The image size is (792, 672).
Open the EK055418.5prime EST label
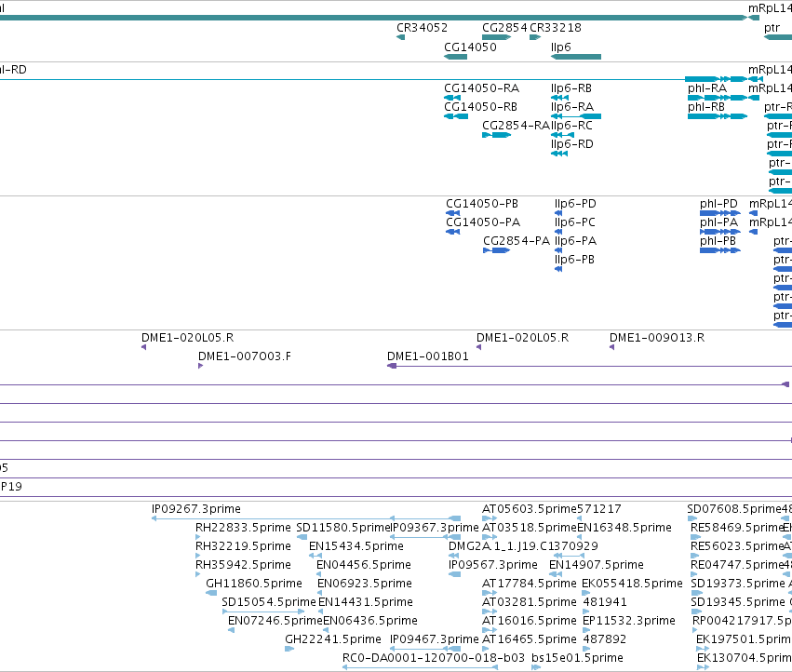coord(632,585)
